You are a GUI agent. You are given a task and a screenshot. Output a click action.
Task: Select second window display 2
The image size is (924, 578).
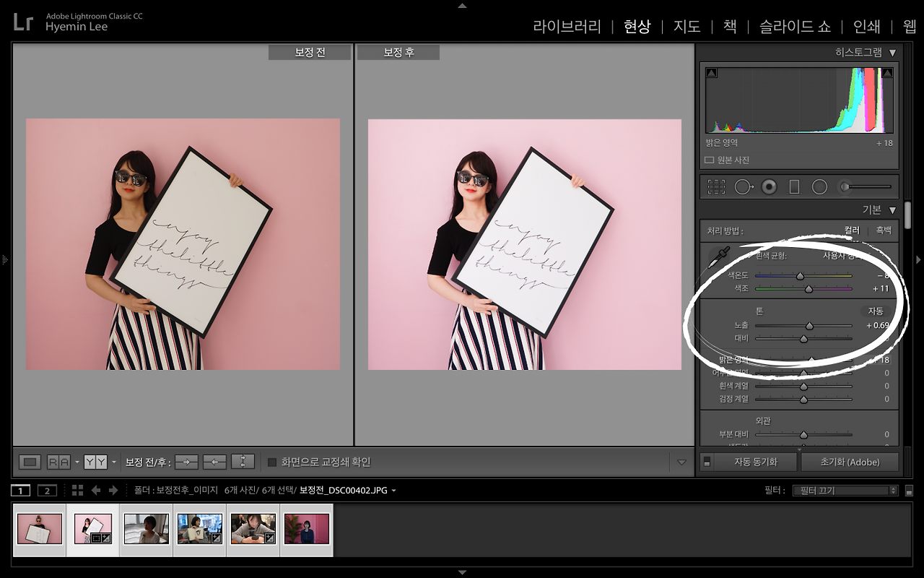[47, 491]
